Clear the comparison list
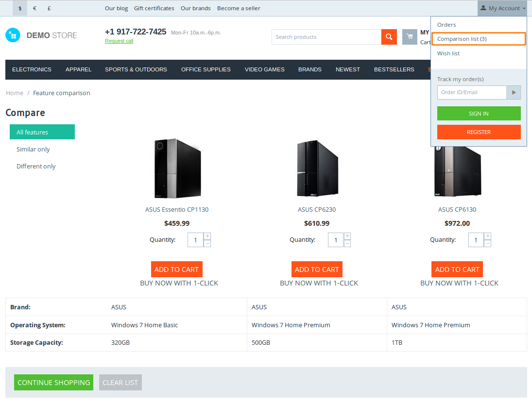Screen dimensions: 532x403 coord(120,382)
